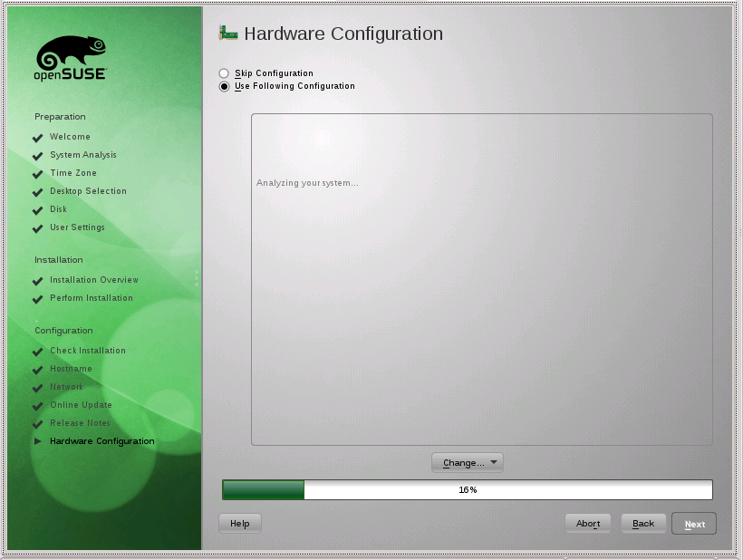Click checkmark beside Perform Installation
Screen dimensions: 743x560
37,299
